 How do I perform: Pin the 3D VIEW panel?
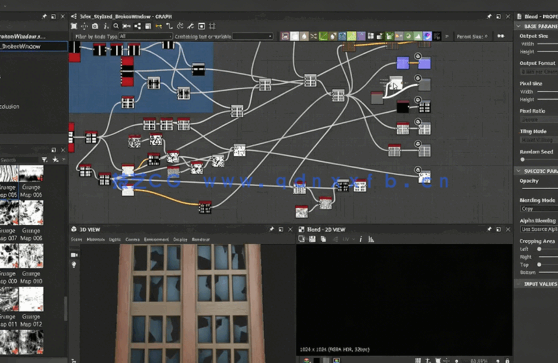click(x=271, y=229)
